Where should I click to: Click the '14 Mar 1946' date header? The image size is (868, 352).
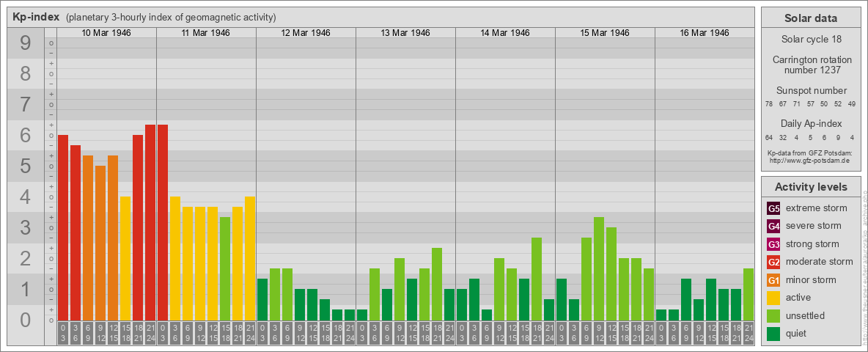pyautogui.click(x=505, y=33)
